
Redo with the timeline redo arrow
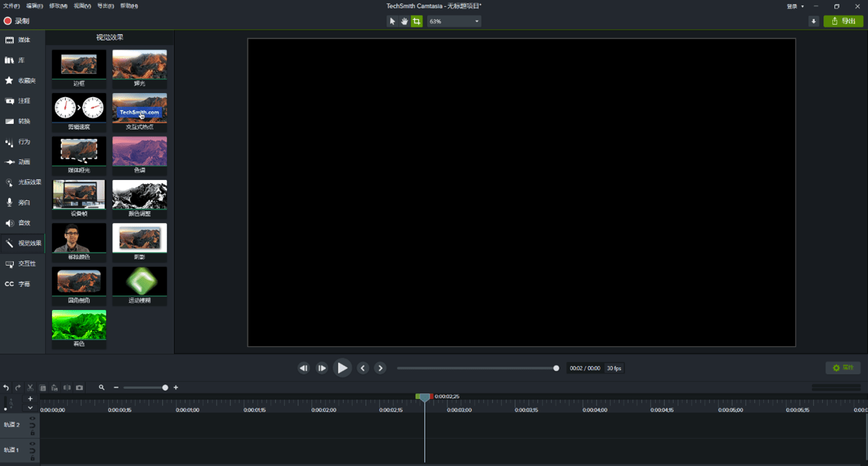(x=18, y=388)
